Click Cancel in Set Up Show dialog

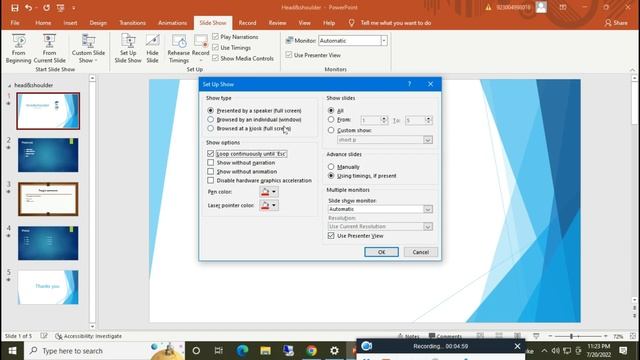point(420,252)
